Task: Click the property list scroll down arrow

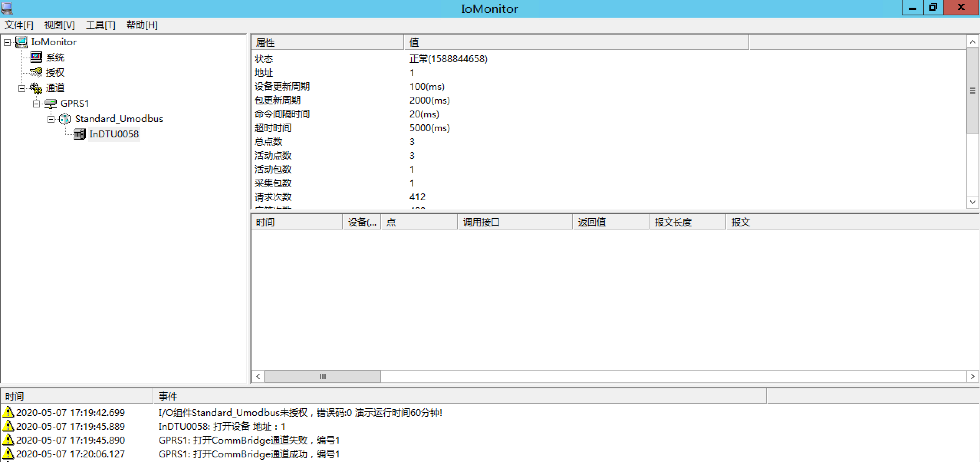Action: [972, 202]
